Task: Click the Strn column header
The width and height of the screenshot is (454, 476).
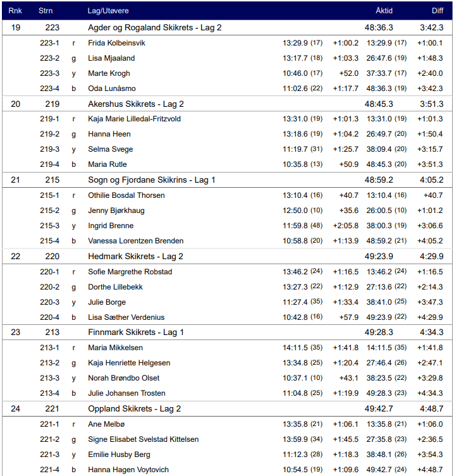Action: pos(46,11)
